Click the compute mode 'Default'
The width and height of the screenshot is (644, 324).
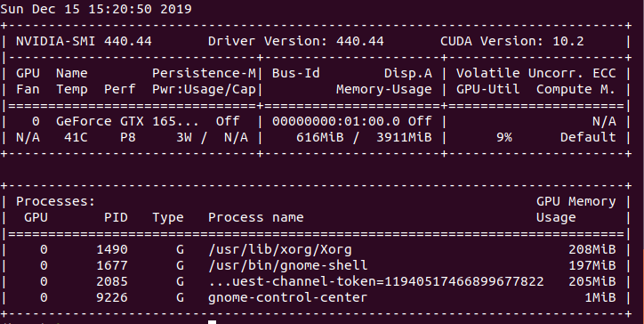(x=588, y=137)
